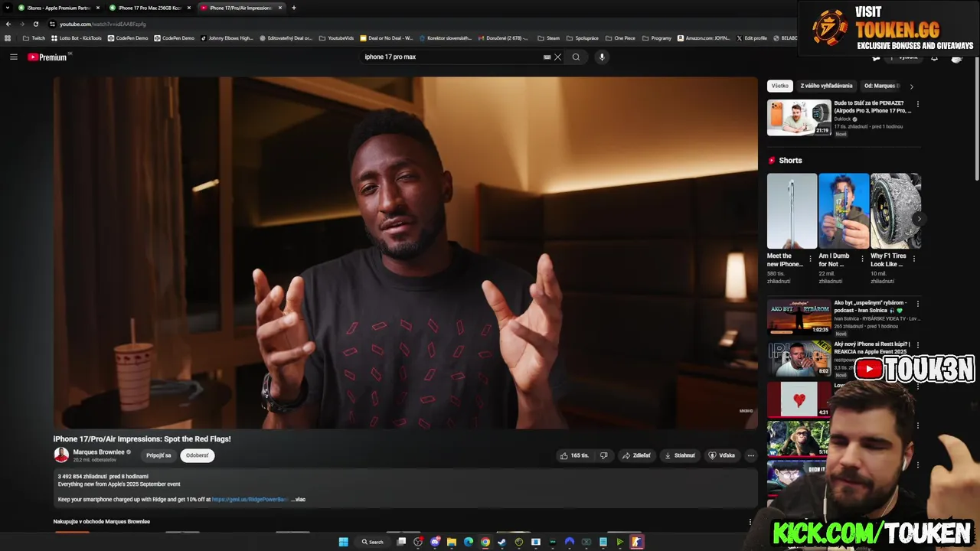Switch to iPhone 17 Pro Max 256GB tab
980x551 pixels.
pos(149,8)
